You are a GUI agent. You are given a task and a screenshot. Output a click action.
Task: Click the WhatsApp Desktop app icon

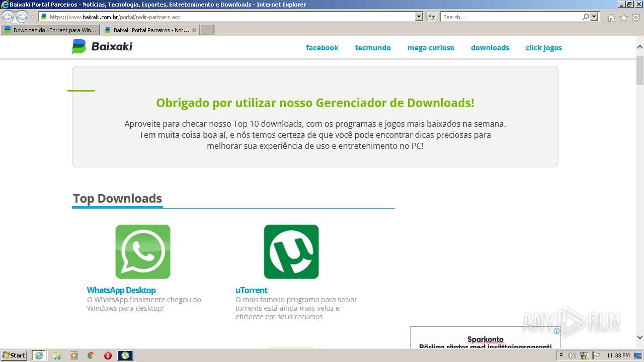coord(143,251)
